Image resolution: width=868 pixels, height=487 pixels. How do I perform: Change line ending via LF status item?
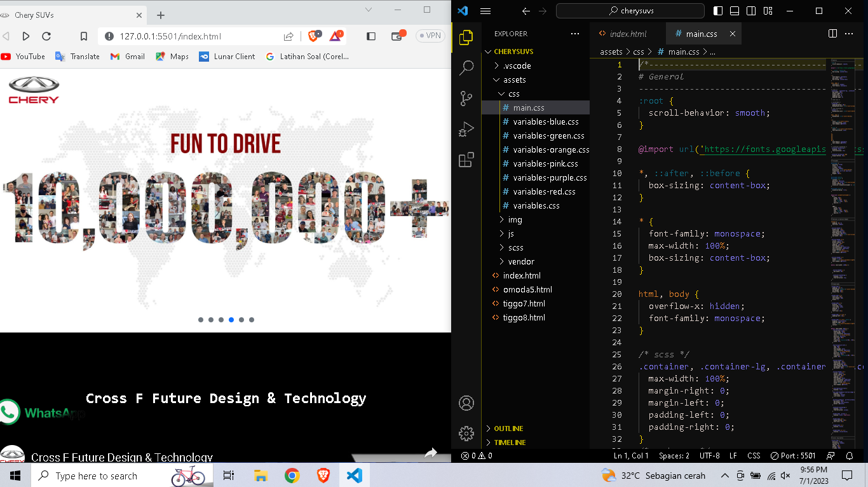coord(733,456)
